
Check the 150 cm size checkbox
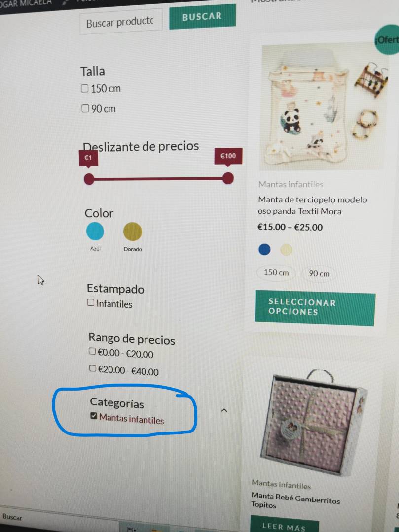84,89
